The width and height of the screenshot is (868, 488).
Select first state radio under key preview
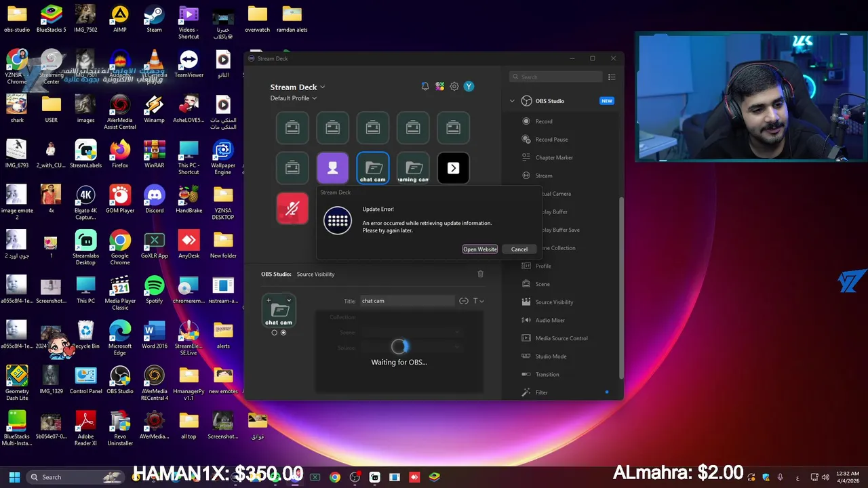coord(275,333)
